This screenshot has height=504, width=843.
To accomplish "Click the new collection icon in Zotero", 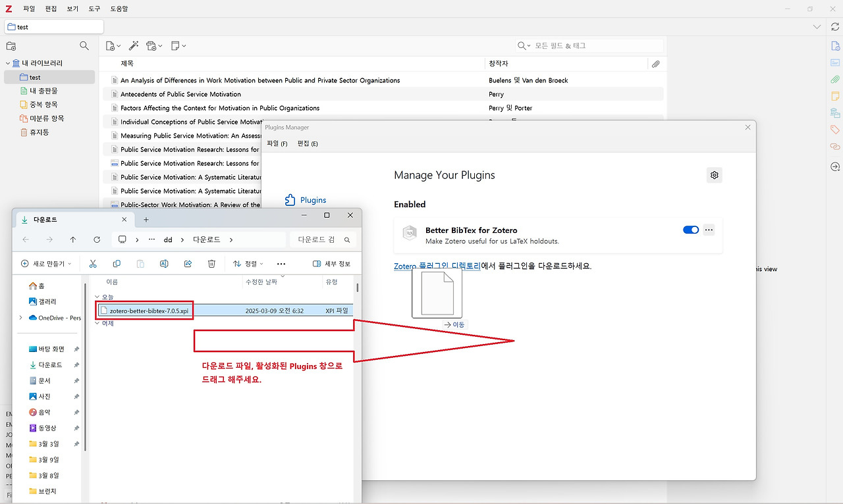I will [11, 46].
